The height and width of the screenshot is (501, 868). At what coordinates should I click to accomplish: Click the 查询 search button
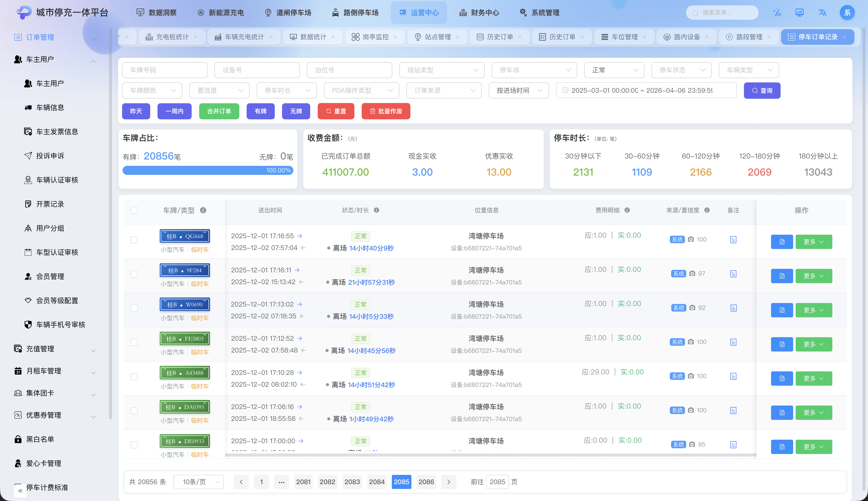pyautogui.click(x=762, y=90)
